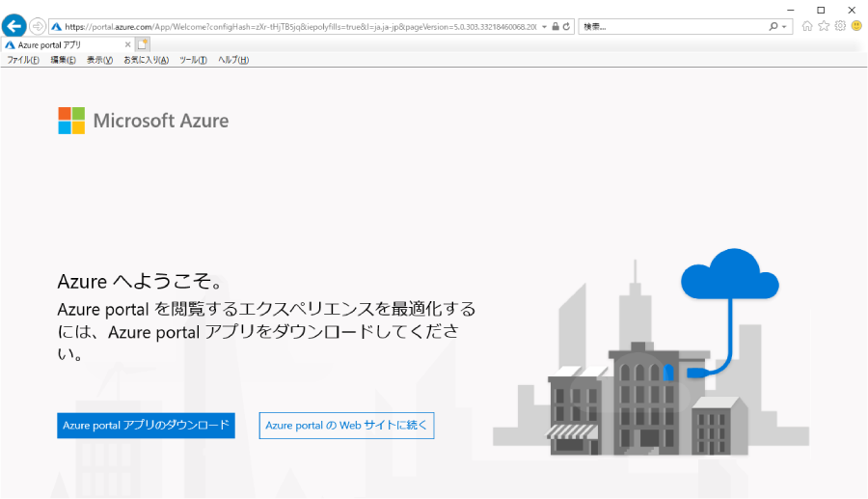Open the ヘルプ(H) menu
This screenshot has height=499, width=868.
click(233, 60)
